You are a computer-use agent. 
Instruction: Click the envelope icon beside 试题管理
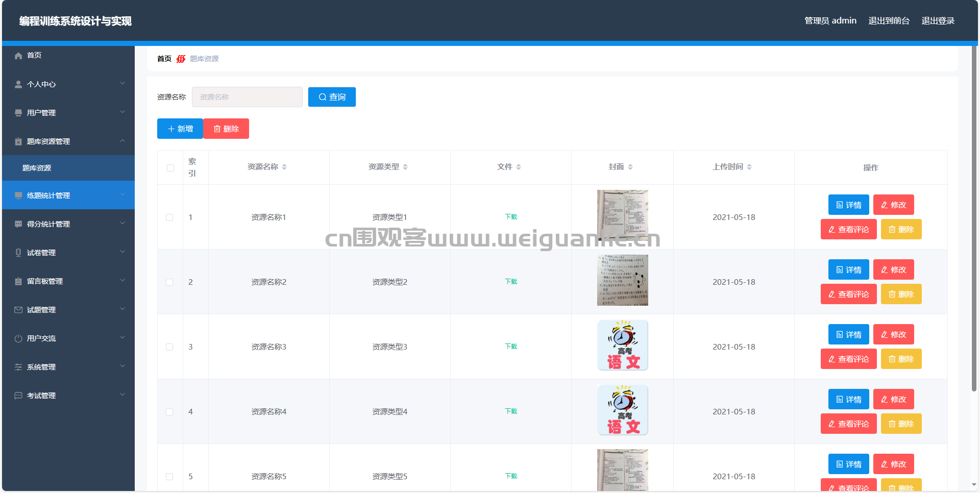18,310
